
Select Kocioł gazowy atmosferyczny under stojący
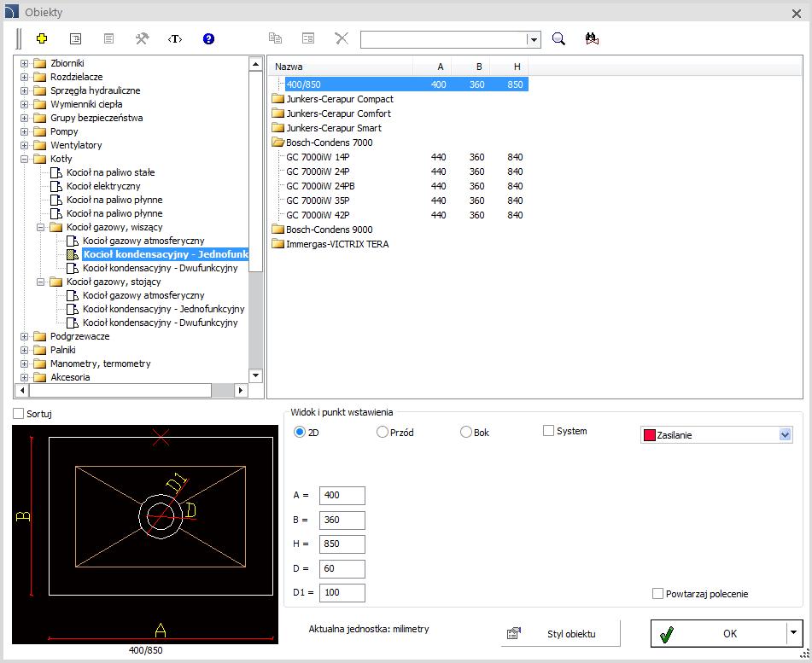pyautogui.click(x=143, y=295)
